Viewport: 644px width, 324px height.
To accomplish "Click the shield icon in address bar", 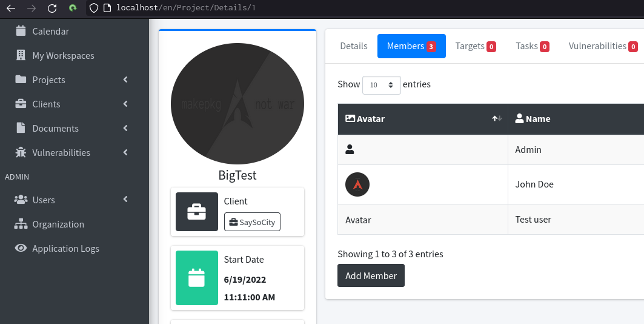I will coord(94,8).
